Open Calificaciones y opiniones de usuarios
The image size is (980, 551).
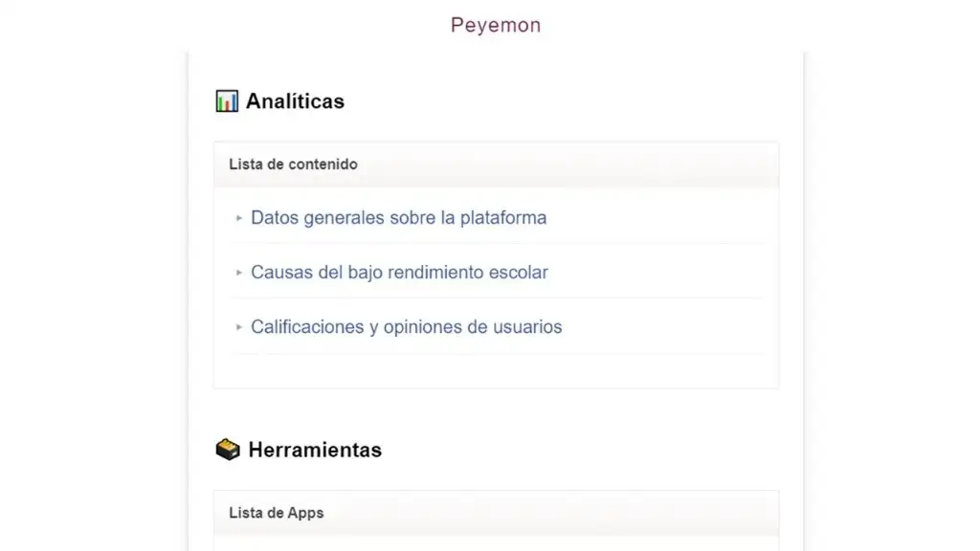coord(406,327)
